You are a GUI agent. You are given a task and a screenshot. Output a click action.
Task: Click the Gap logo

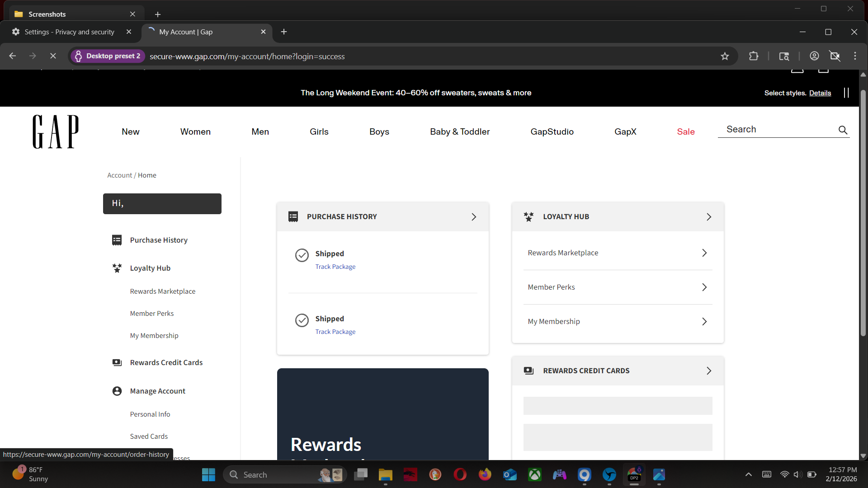(x=56, y=131)
